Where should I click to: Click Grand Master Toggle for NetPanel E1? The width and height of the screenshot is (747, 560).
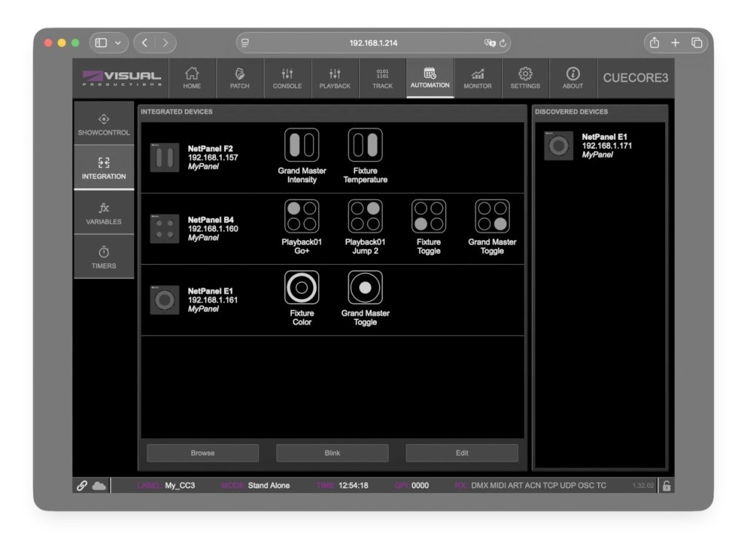(x=365, y=287)
